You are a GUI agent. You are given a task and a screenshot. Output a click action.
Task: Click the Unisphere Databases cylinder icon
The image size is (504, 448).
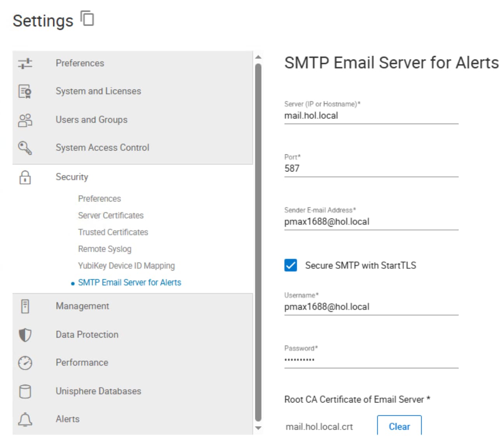pyautogui.click(x=25, y=391)
